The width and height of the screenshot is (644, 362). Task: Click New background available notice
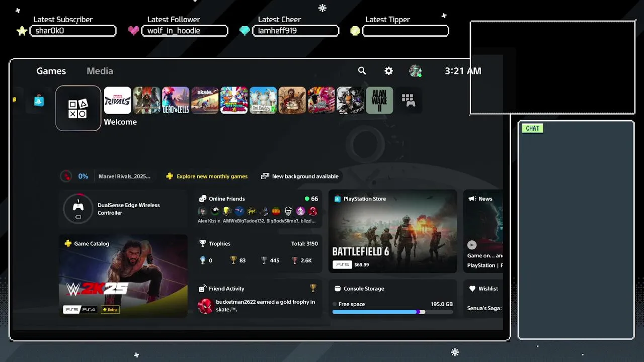(300, 176)
